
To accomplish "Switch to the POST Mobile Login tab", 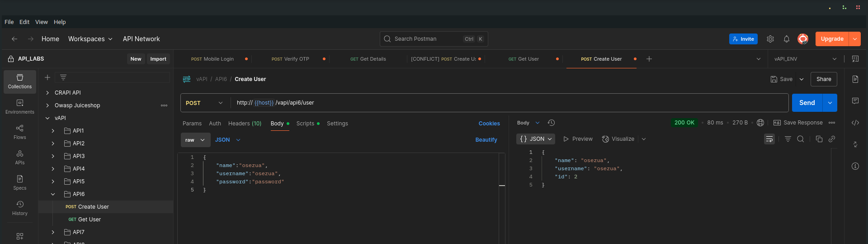I will (212, 59).
